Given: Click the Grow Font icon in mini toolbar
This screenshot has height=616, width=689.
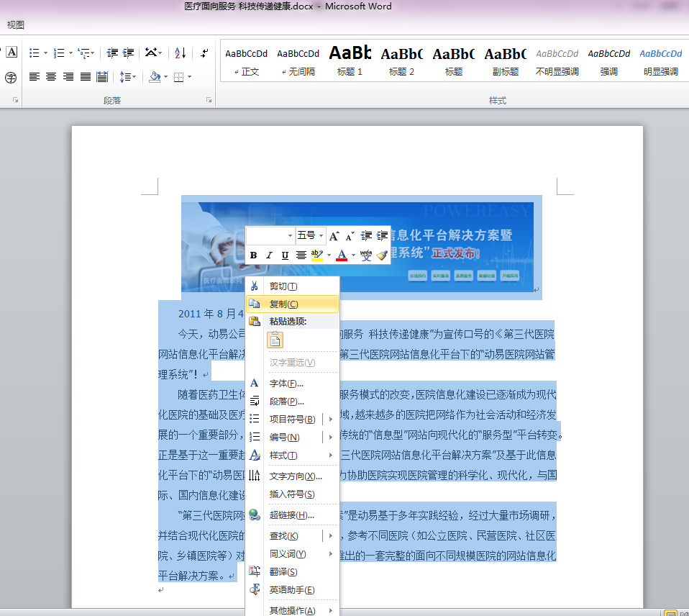Looking at the screenshot, I should tap(334, 236).
